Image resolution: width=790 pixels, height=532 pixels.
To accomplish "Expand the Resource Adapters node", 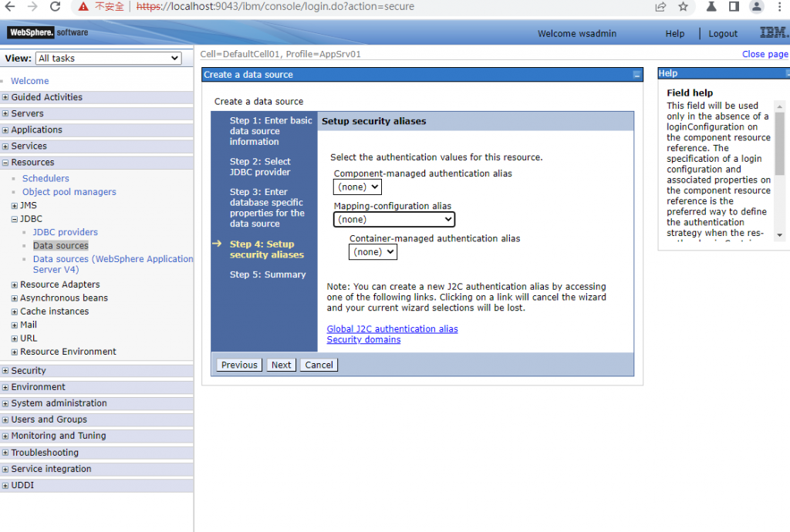I will point(15,285).
